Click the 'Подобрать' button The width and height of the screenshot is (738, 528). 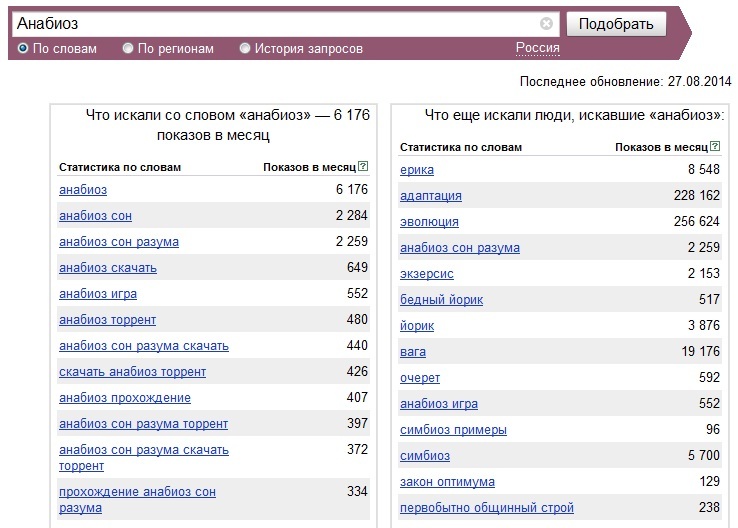pos(616,24)
